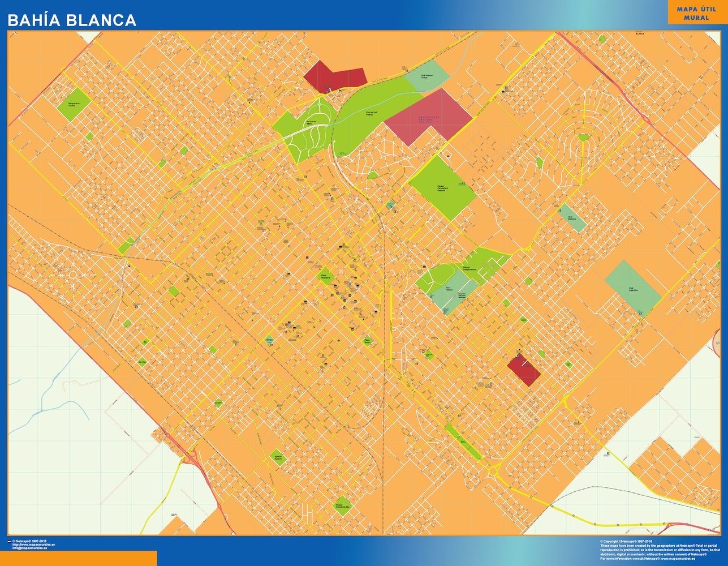Image resolution: width=728 pixels, height=566 pixels.
Task: Select the Parque Campaña al Desierto area
Action: 442,187
